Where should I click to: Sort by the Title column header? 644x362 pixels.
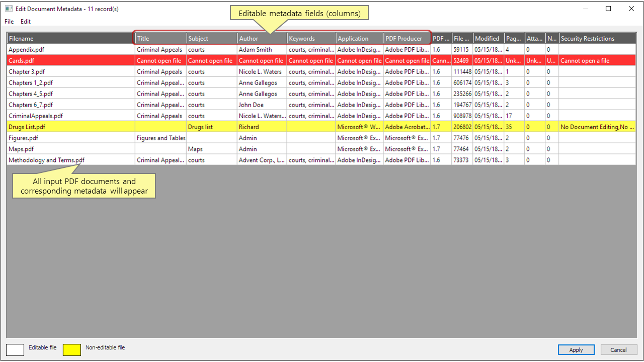point(159,38)
